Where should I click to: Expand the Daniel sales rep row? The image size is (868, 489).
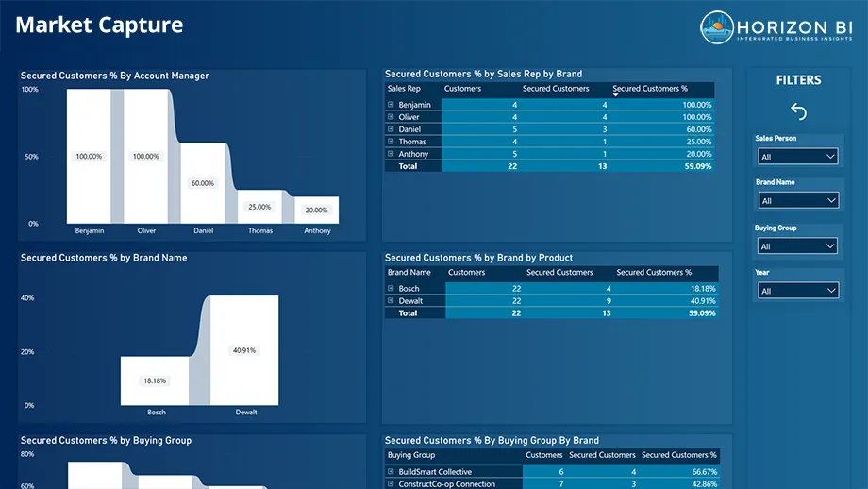[x=391, y=129]
